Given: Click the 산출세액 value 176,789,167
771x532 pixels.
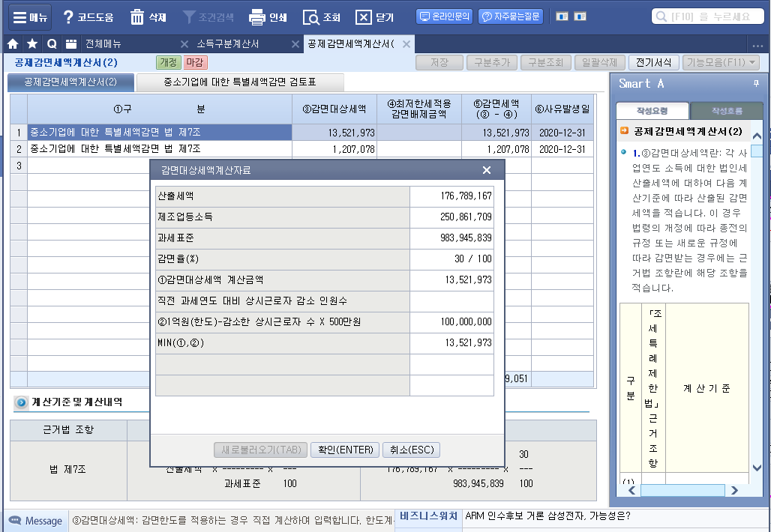Looking at the screenshot, I should coord(451,196).
